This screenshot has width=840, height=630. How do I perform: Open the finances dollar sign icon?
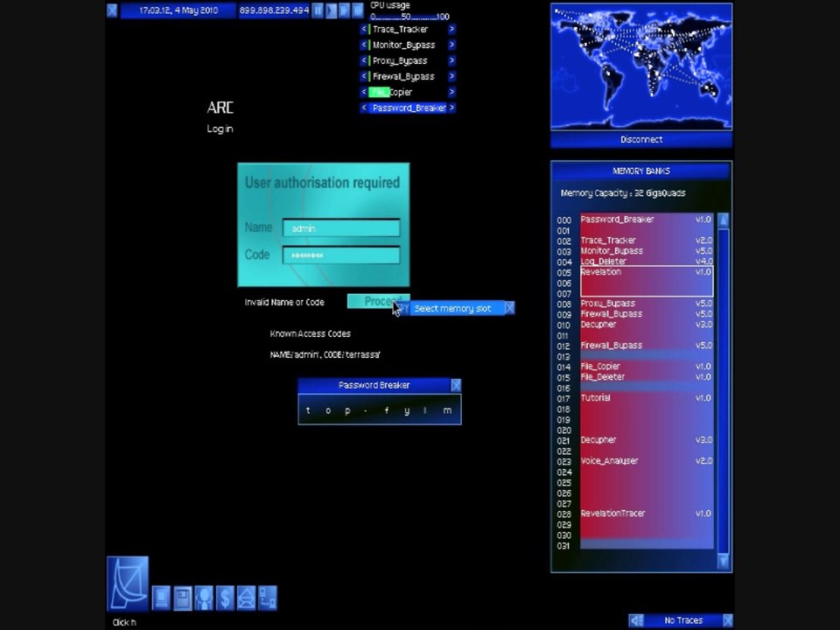tap(225, 598)
